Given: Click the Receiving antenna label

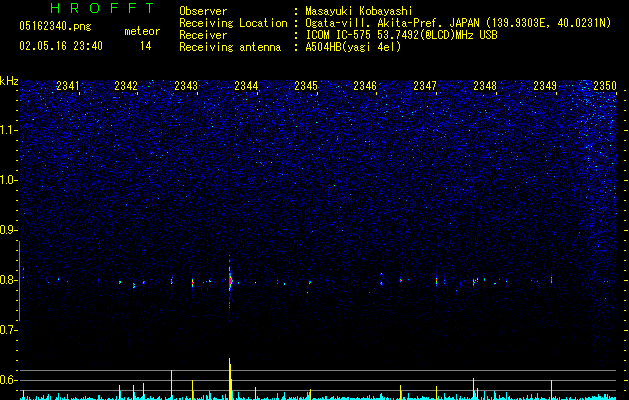Looking at the screenshot, I should click(230, 47).
